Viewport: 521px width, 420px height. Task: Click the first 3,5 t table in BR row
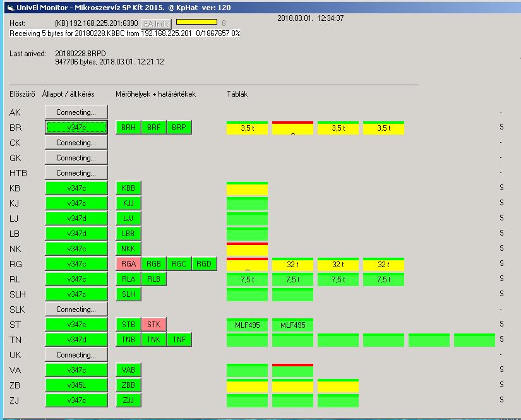[x=247, y=128]
